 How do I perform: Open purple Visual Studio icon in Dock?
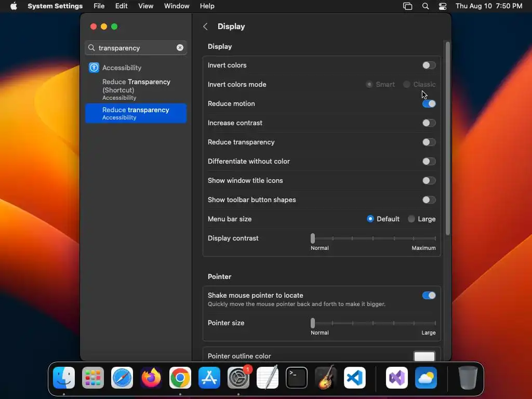[x=397, y=378]
